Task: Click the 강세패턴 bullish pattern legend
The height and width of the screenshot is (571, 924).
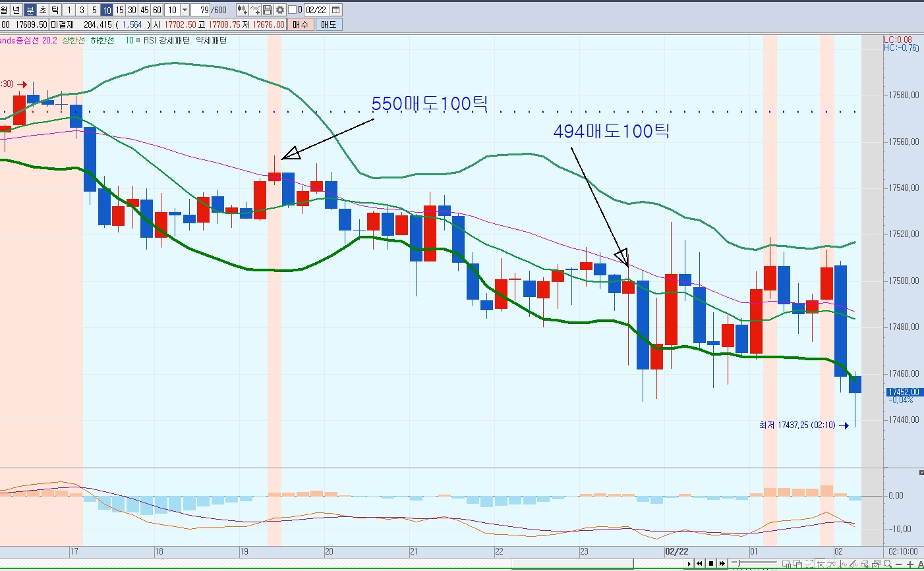Action: (174, 40)
